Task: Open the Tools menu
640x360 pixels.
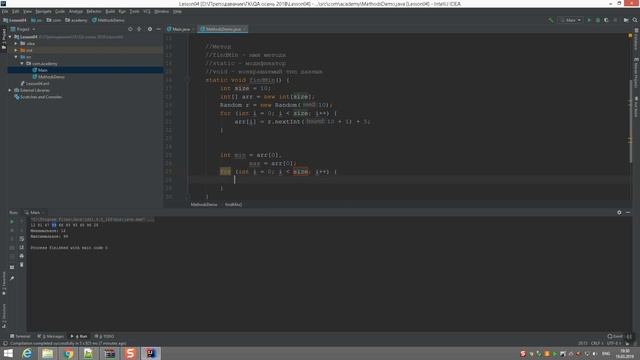Action: [134, 11]
